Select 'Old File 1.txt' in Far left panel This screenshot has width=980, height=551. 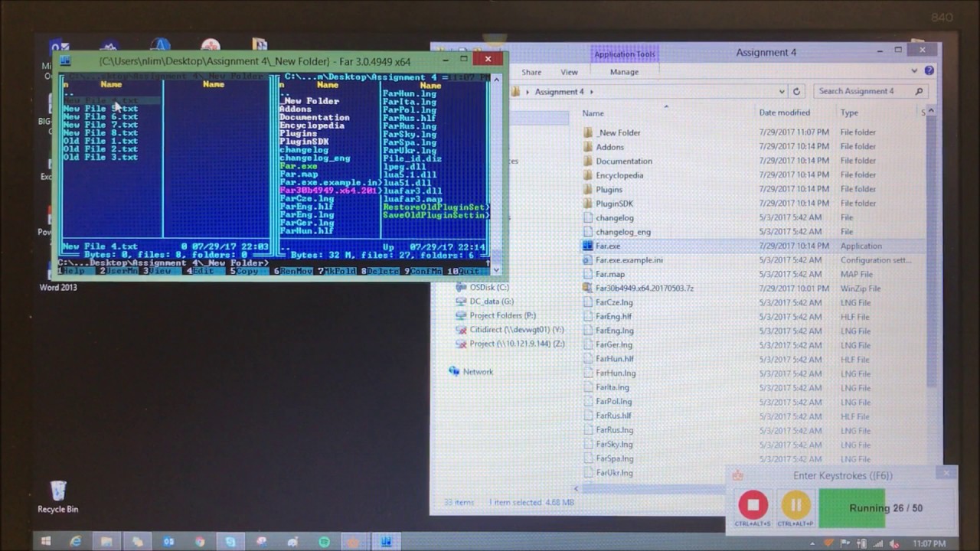pyautogui.click(x=100, y=141)
